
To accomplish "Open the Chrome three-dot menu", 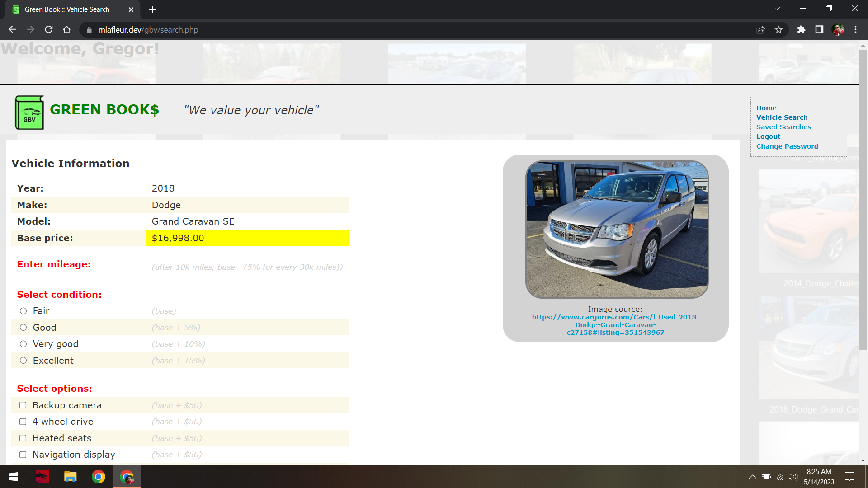I will tap(855, 30).
